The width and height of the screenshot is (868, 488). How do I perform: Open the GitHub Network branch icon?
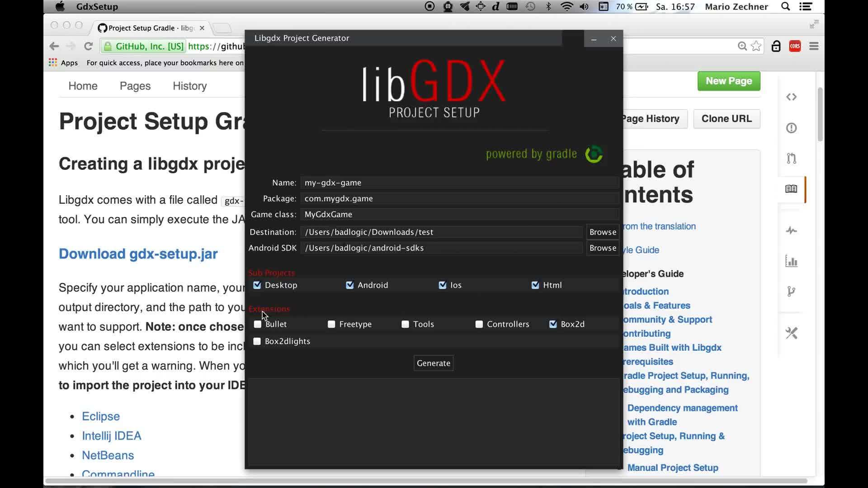coord(791,291)
